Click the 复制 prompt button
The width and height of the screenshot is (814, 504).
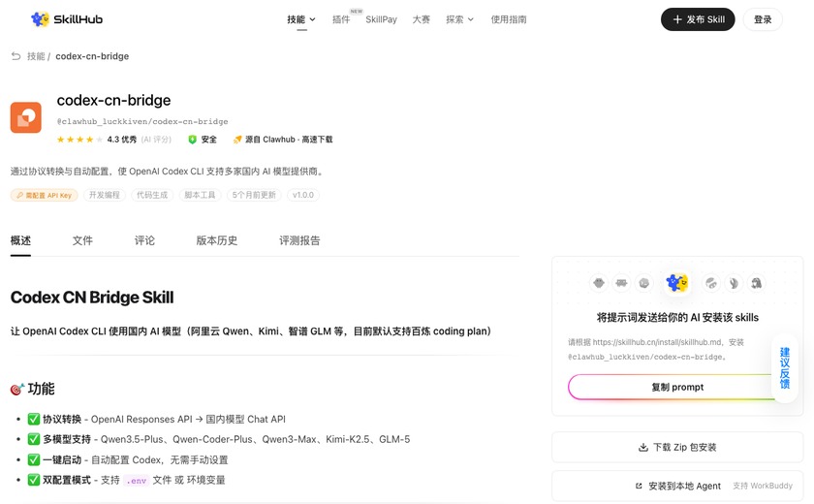pyautogui.click(x=677, y=388)
